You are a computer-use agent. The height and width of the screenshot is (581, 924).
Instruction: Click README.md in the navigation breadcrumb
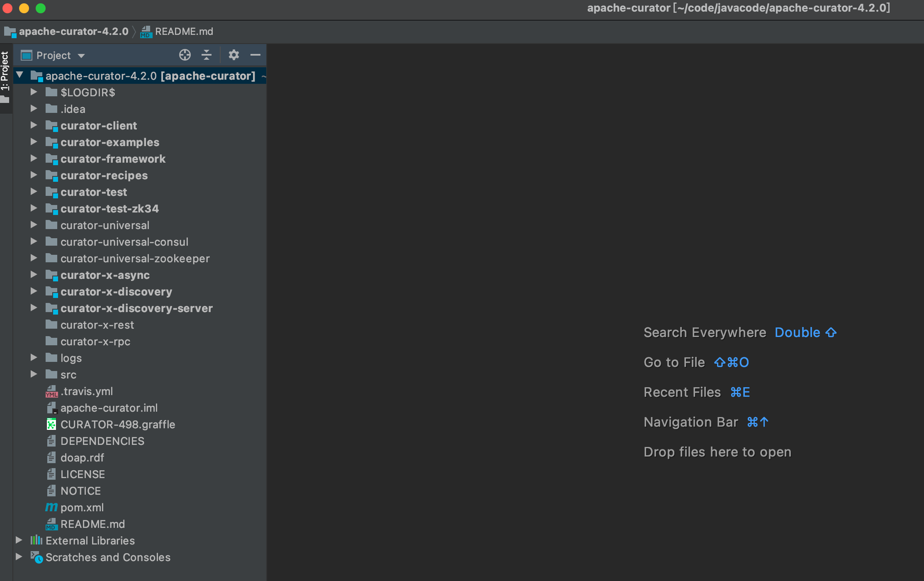coord(184,32)
